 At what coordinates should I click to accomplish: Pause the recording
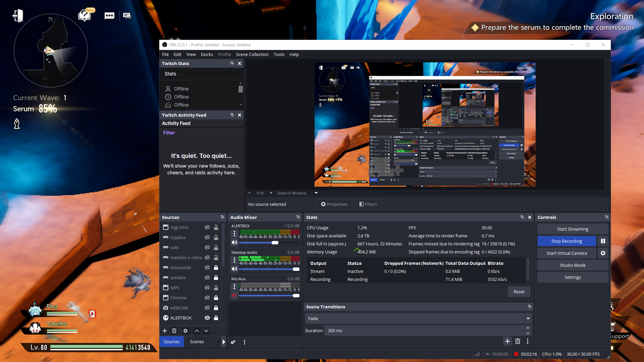pos(603,241)
